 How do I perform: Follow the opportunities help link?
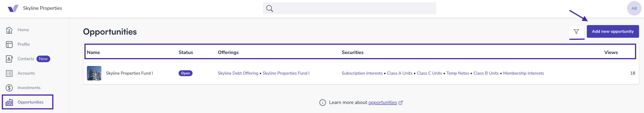pos(383,102)
